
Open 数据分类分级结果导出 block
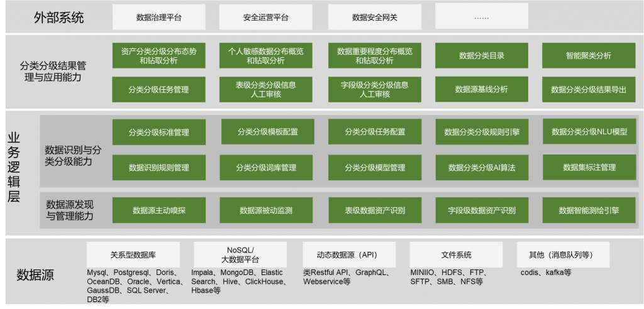[589, 89]
